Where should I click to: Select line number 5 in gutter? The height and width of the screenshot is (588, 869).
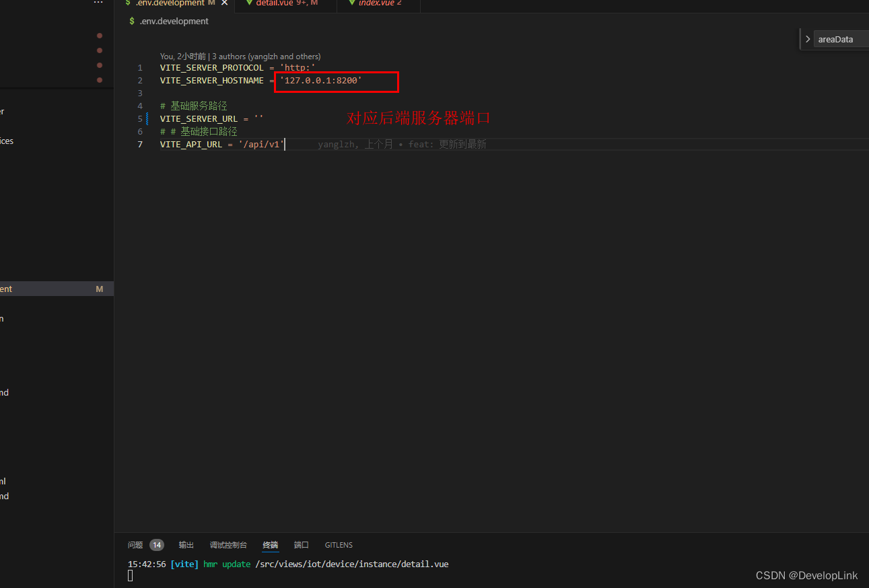(140, 119)
